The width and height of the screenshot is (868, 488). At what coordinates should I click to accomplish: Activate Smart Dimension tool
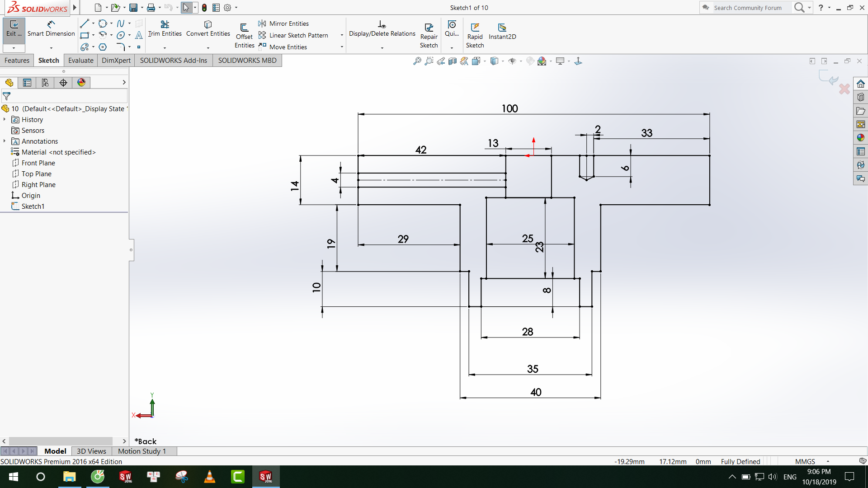pyautogui.click(x=51, y=28)
